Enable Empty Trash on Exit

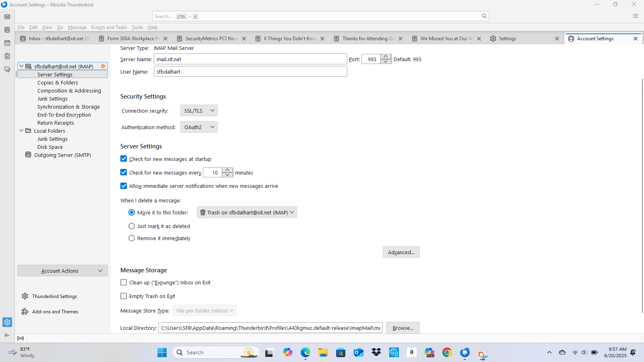124,296
